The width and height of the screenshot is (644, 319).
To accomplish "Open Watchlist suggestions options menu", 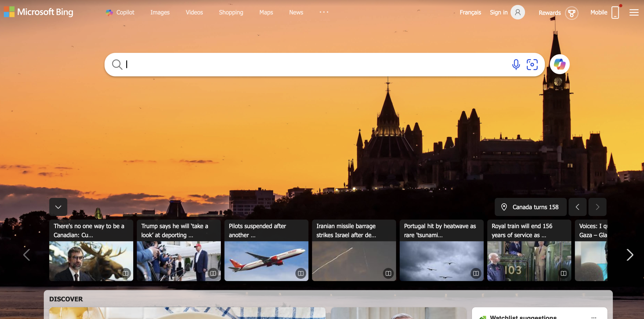I will point(594,317).
